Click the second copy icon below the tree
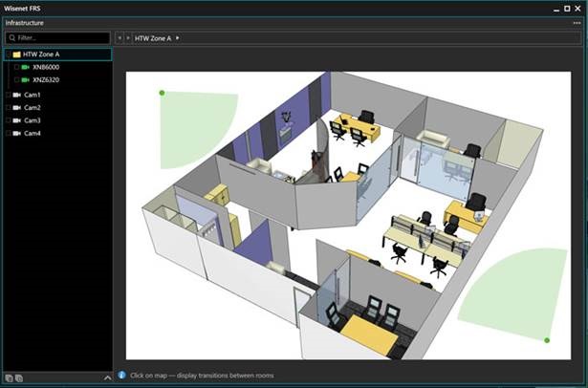588x388 pixels. pyautogui.click(x=19, y=377)
